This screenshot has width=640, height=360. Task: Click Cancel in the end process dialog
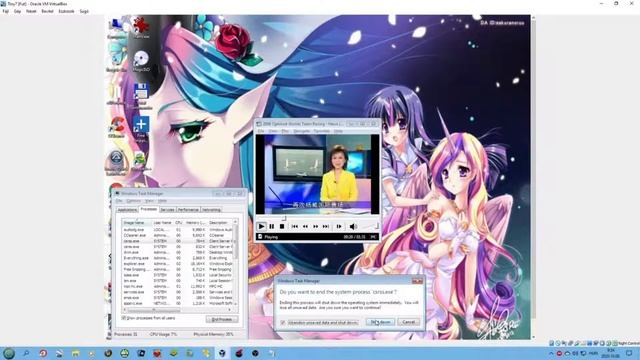pyautogui.click(x=409, y=322)
